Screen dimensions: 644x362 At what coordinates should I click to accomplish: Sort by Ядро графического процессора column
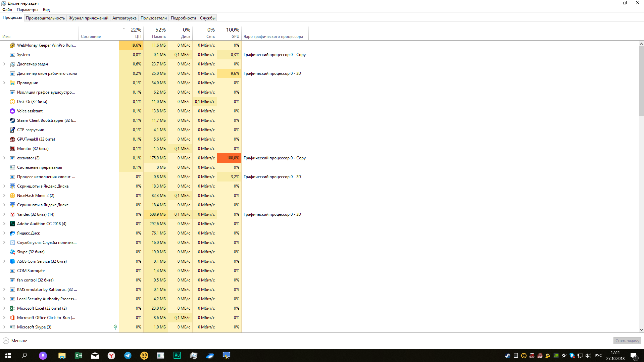pos(275,33)
